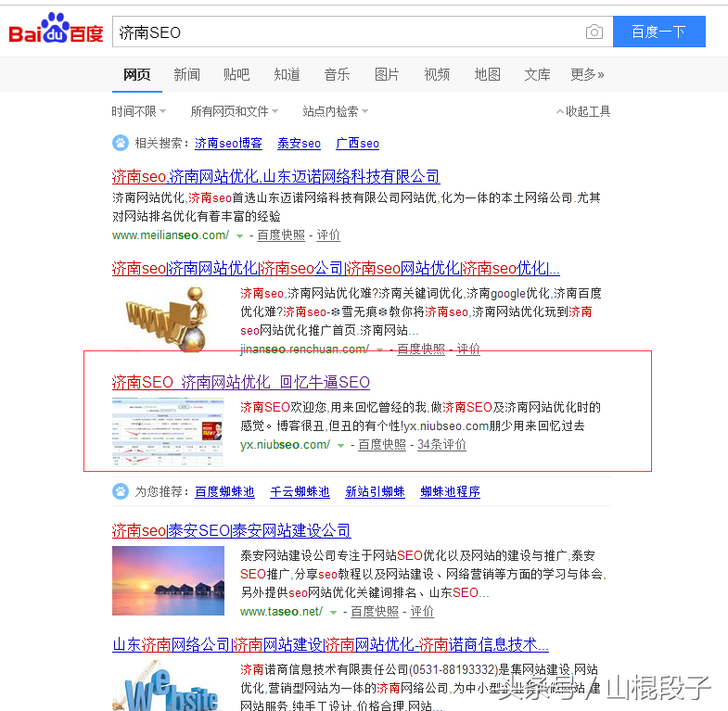Switch to the 图片 tab
The image size is (728, 711).
coord(387,74)
